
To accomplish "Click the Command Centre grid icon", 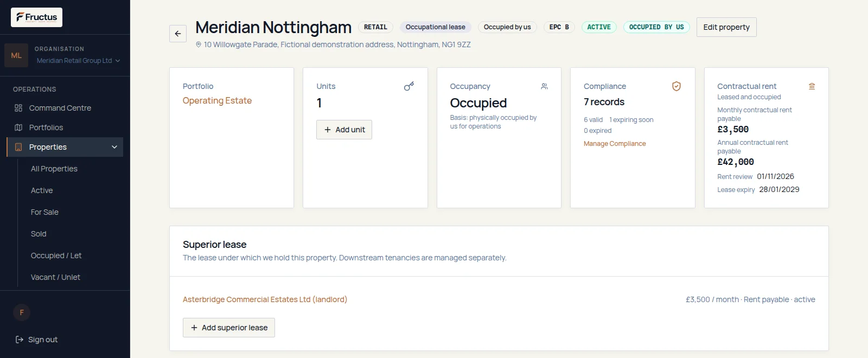I will [x=18, y=108].
